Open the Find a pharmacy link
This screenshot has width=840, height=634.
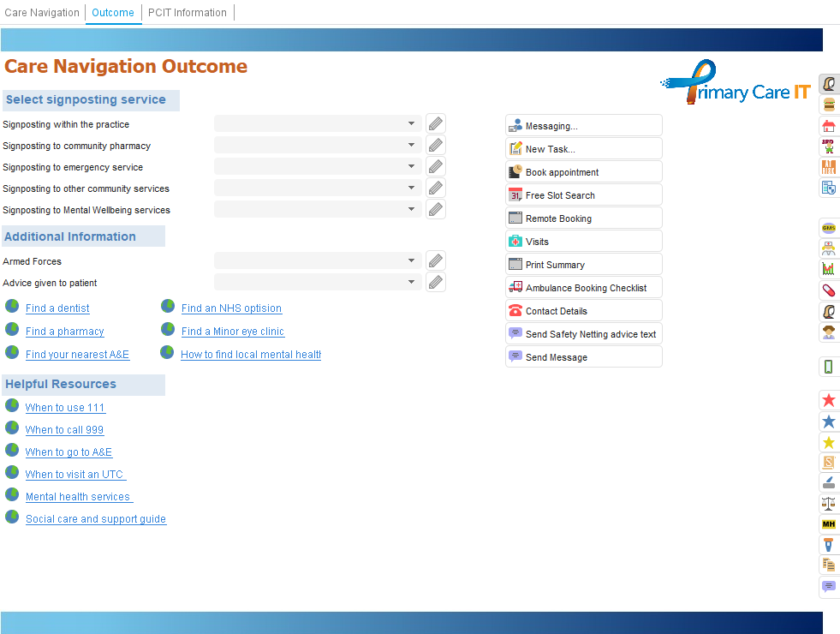64,332
